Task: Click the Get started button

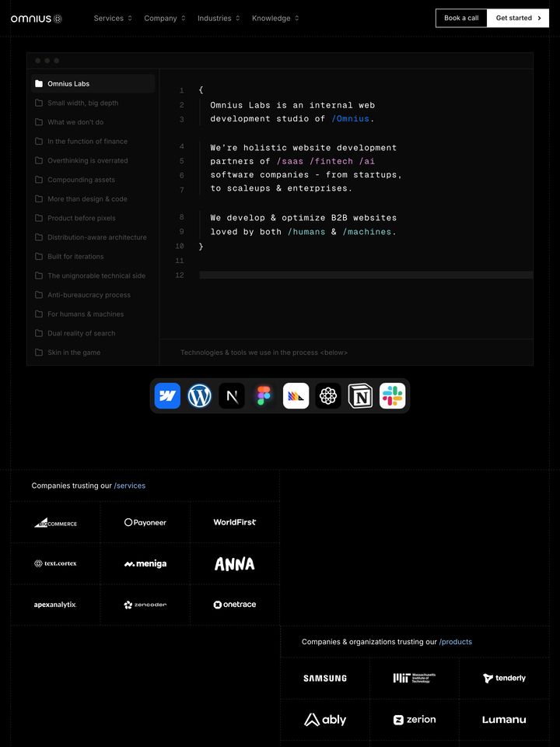Action: coord(518,18)
